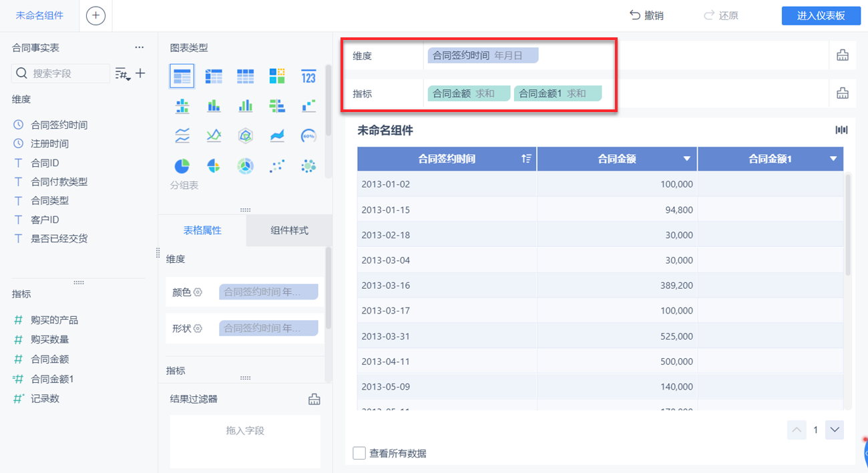This screenshot has height=473, width=868.
Task: Select the partitioned line chart type
Action: pyautogui.click(x=182, y=136)
